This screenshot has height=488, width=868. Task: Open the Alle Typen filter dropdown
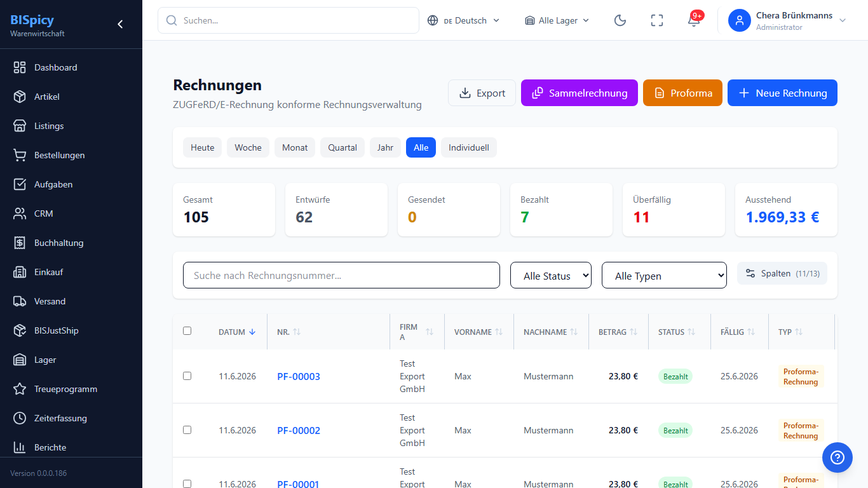coord(664,275)
